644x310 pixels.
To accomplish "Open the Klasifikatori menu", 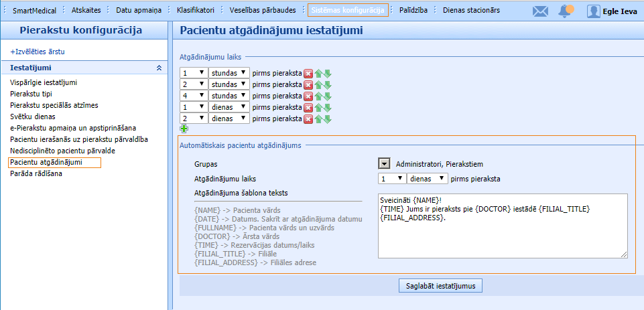I will 196,10.
